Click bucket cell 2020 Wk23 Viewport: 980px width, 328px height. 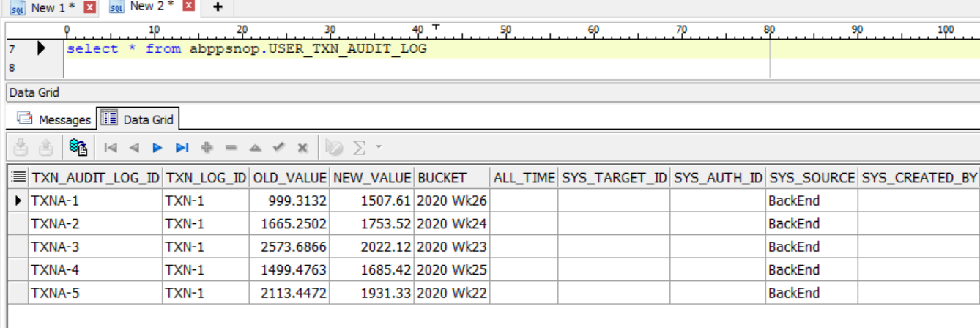453,247
